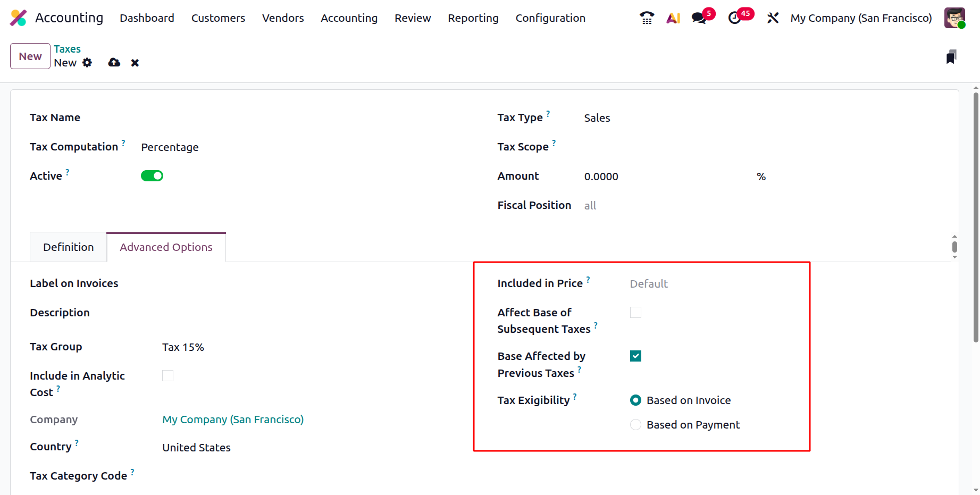The height and width of the screenshot is (495, 980).
Task: Discard changes with the X icon
Action: pyautogui.click(x=135, y=63)
